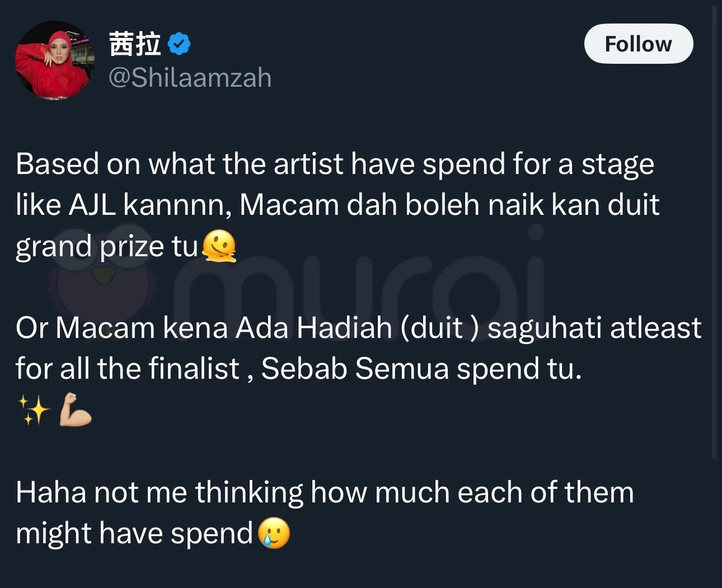This screenshot has height=588, width=722.
Task: Click the vertical scrollbar on the right
Action: click(714, 224)
